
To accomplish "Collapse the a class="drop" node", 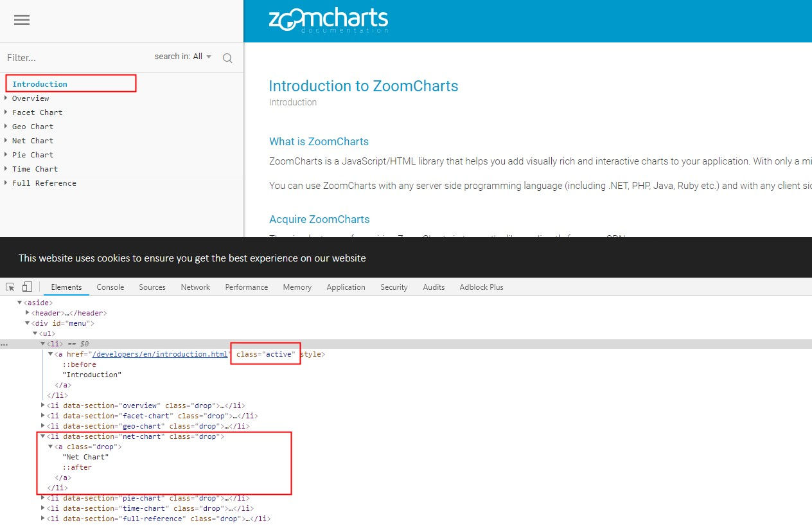I will [51, 447].
